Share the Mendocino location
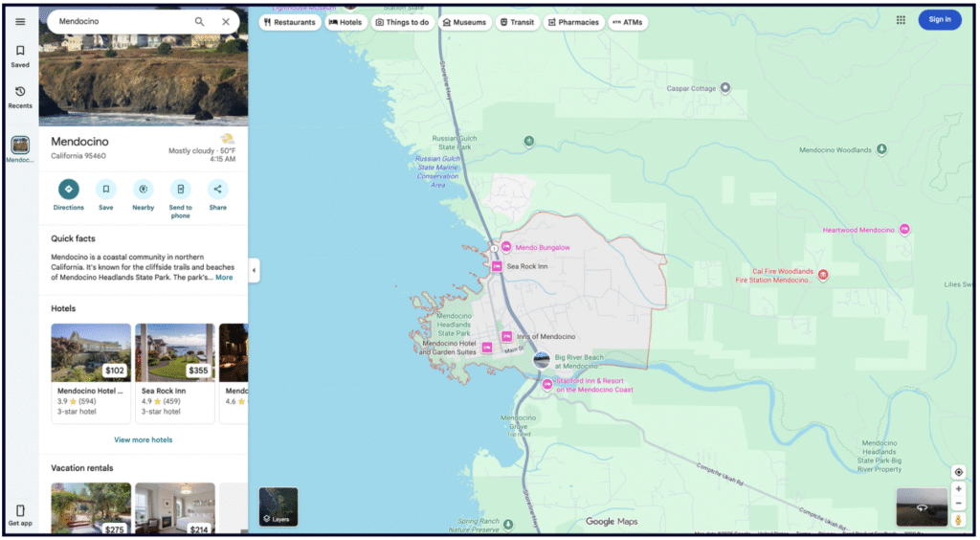This screenshot has height=540, width=980. (218, 190)
